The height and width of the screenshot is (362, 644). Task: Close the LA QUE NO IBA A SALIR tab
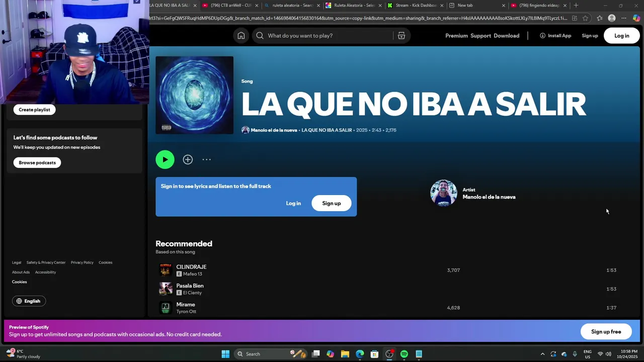pos(195,6)
